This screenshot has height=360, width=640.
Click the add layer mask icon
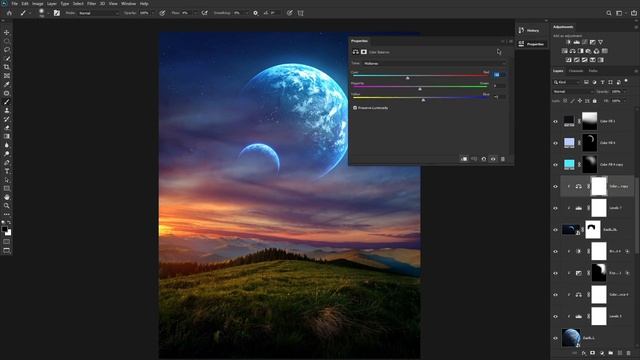593,353
